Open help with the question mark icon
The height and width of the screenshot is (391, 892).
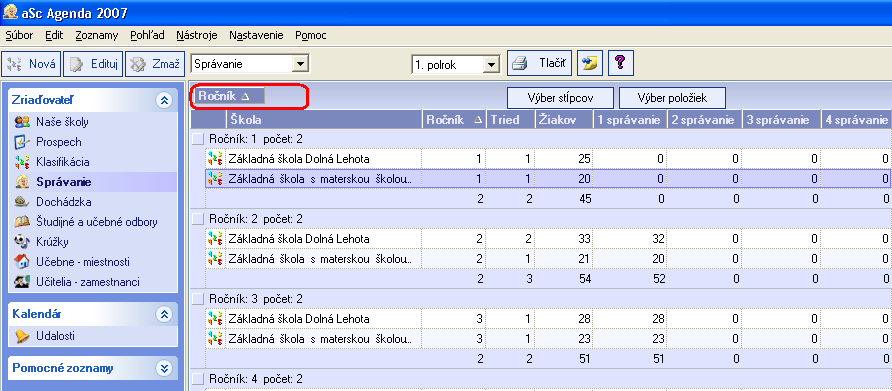(621, 64)
